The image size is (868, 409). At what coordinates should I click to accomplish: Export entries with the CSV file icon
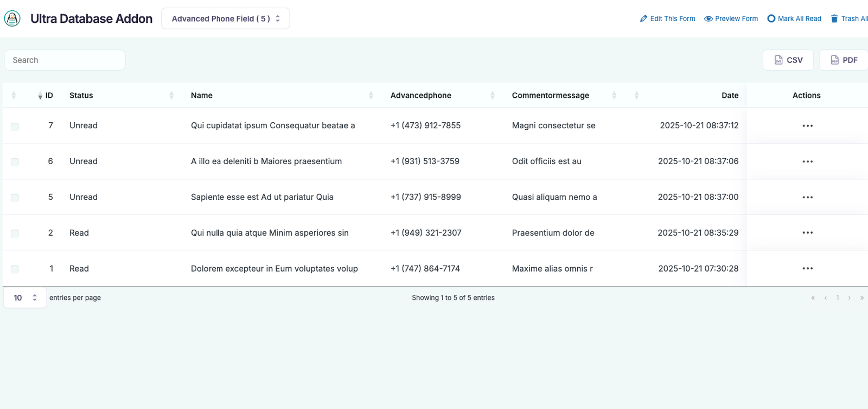coord(778,60)
